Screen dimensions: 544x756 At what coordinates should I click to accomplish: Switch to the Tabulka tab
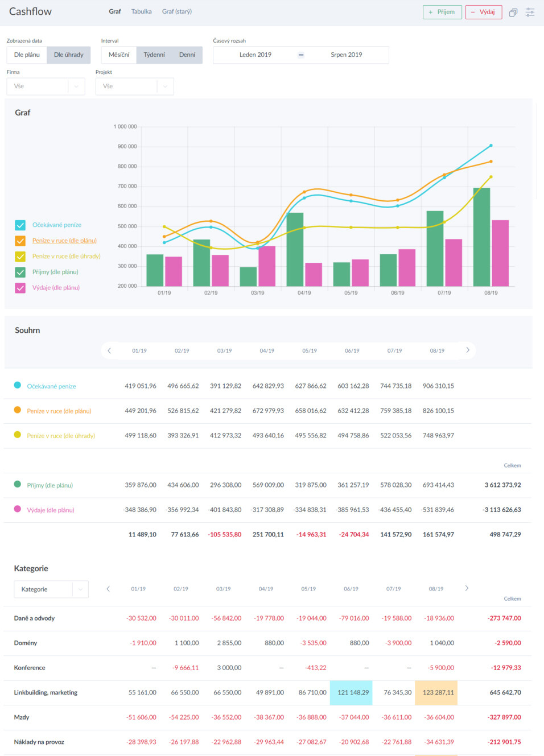pos(141,11)
